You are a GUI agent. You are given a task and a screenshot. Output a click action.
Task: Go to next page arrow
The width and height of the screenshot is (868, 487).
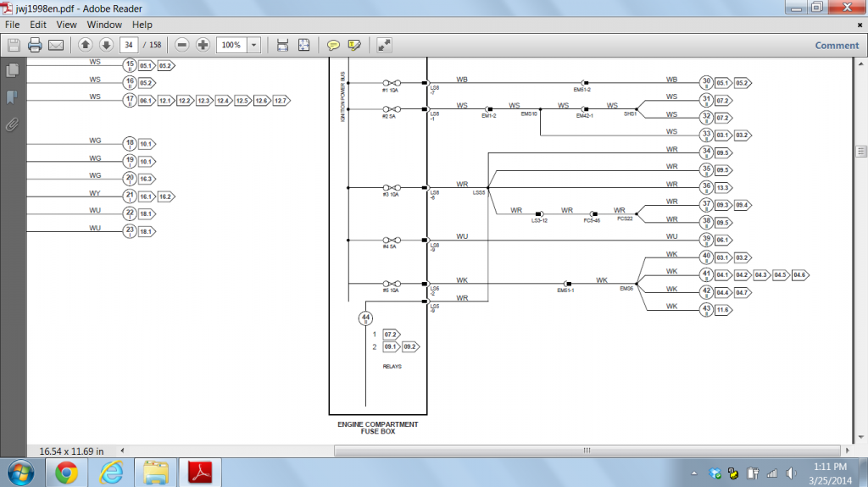[106, 45]
